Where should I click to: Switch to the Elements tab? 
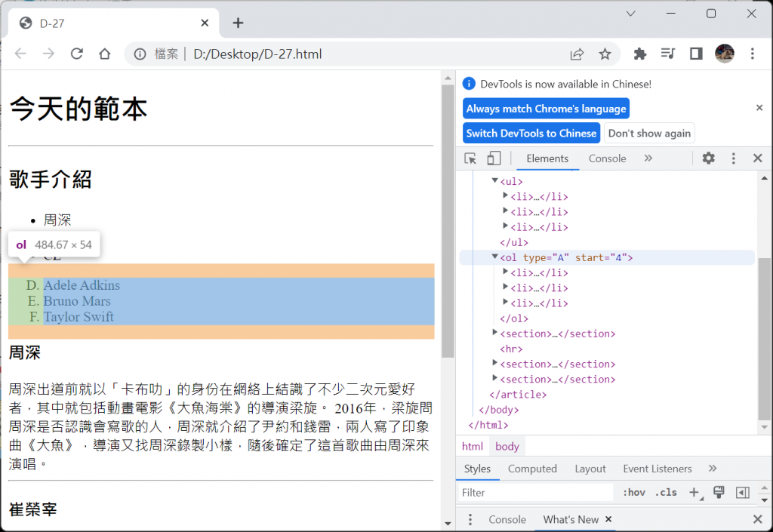tap(547, 158)
